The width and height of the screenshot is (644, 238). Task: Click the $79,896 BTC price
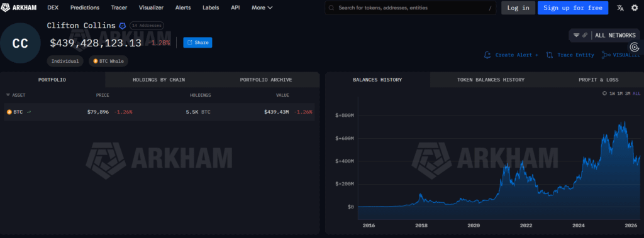[x=97, y=112]
